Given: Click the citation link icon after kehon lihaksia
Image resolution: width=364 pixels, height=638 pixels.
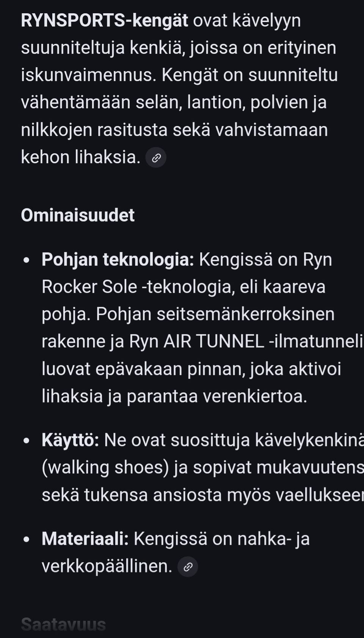Looking at the screenshot, I should [156, 157].
